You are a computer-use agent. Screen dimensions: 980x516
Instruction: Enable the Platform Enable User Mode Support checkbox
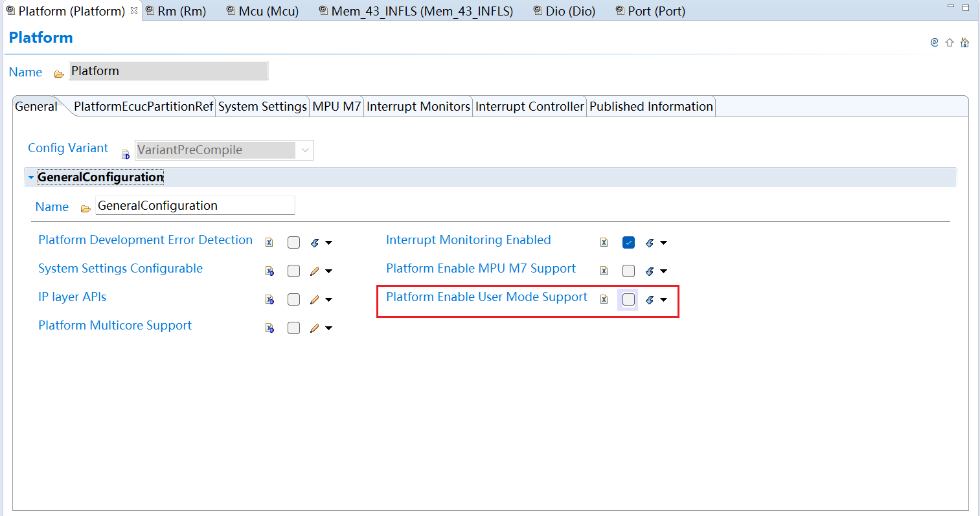(628, 299)
